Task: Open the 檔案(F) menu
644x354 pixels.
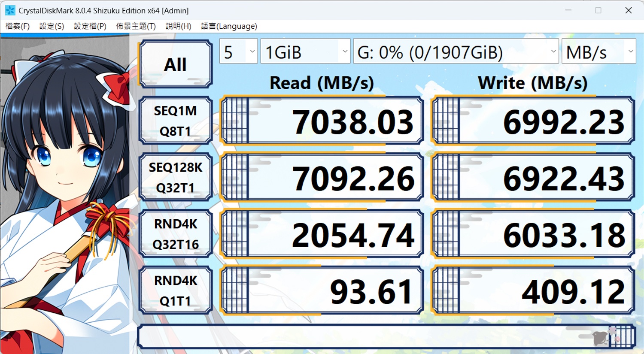Action: coord(18,26)
